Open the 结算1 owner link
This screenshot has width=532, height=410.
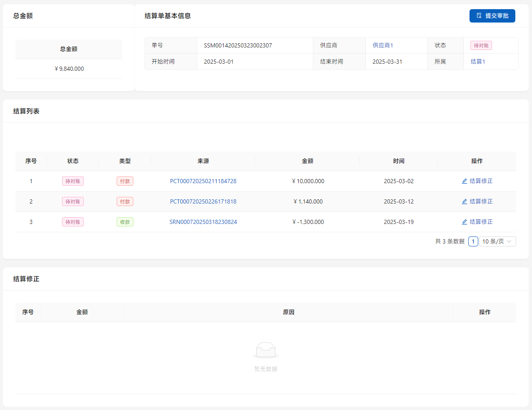click(477, 62)
